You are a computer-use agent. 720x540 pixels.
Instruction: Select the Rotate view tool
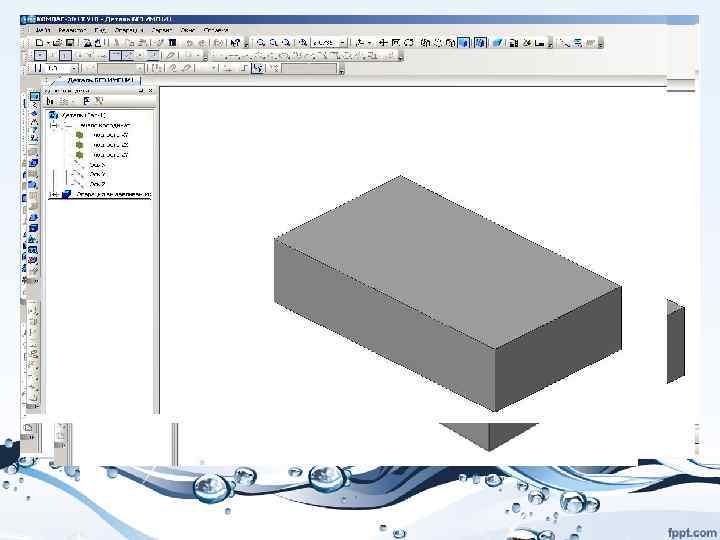(x=409, y=43)
